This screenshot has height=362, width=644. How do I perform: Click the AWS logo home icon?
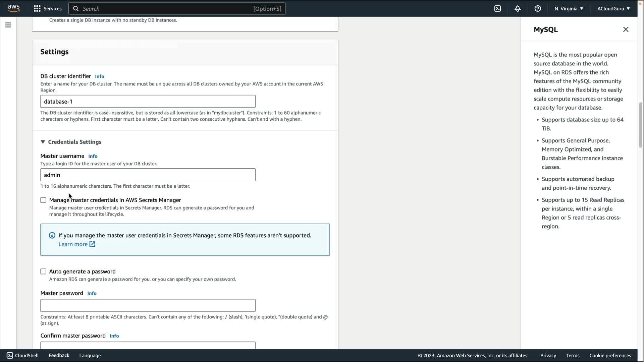[x=13, y=8]
